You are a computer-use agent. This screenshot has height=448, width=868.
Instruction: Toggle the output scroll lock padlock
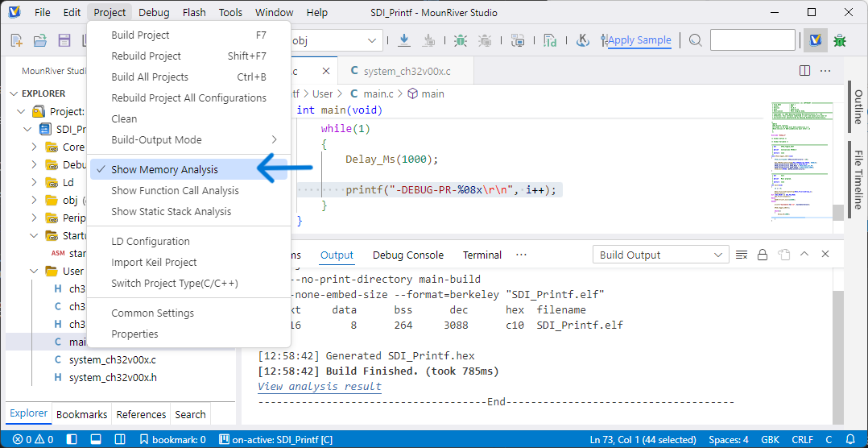tap(763, 255)
